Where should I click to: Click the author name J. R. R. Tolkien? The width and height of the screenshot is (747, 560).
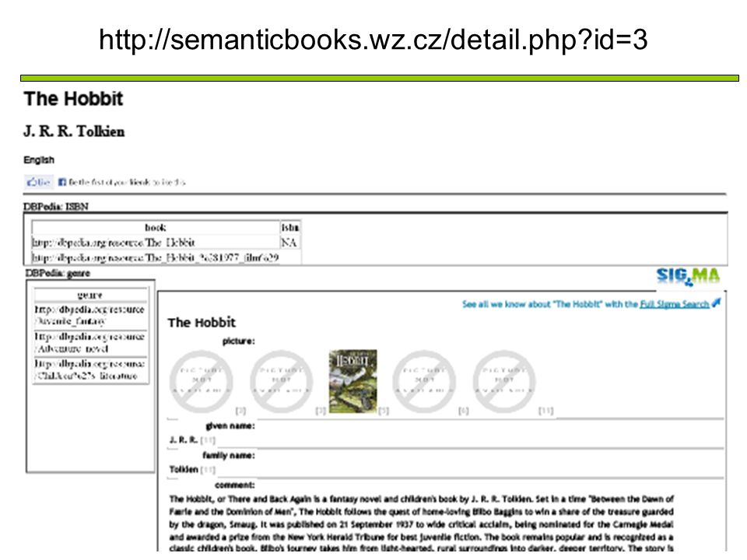(x=74, y=131)
